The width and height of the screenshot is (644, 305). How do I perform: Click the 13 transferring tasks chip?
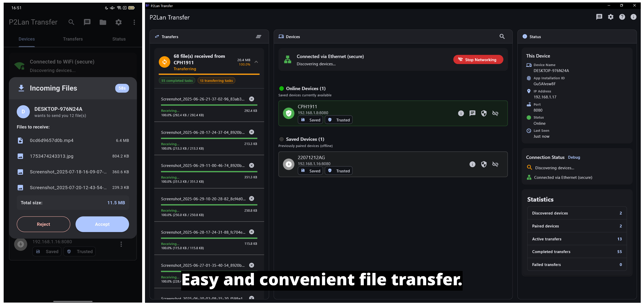pyautogui.click(x=216, y=81)
